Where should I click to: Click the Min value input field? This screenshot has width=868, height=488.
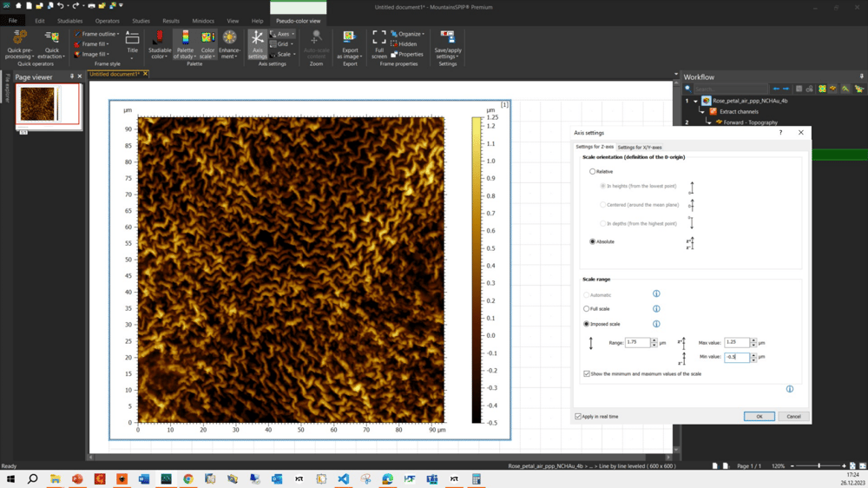tap(737, 357)
